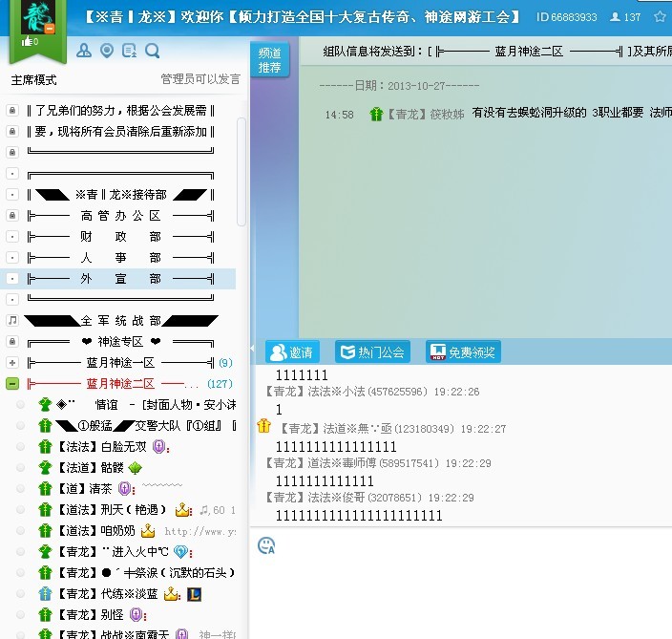
Task: Select member 【道】清茶
Action: point(85,489)
